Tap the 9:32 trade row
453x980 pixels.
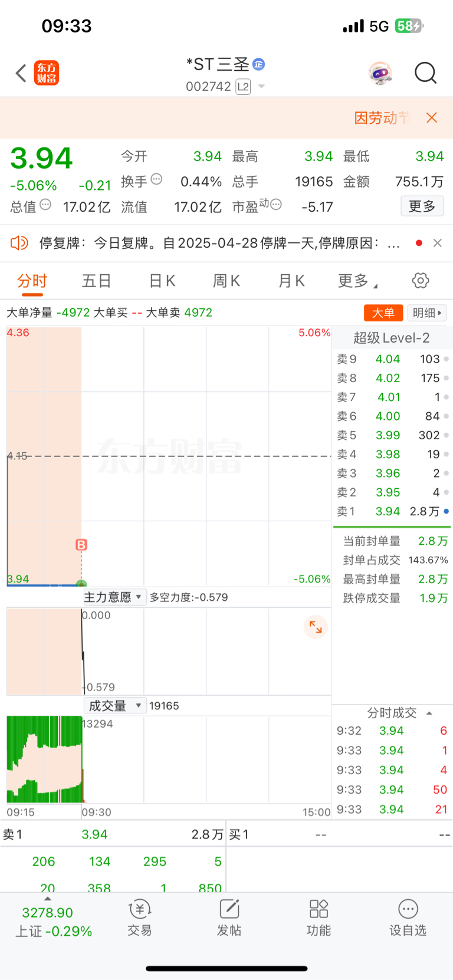(392, 731)
